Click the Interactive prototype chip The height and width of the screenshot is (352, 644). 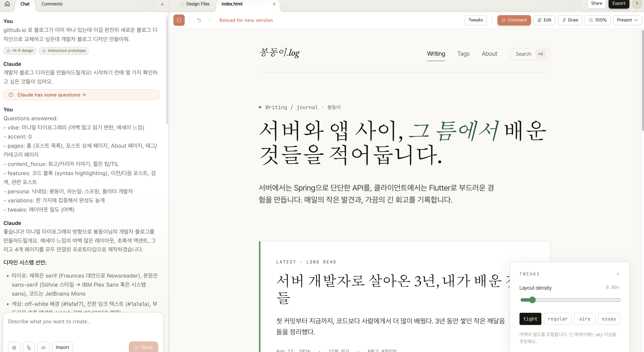coord(64,51)
